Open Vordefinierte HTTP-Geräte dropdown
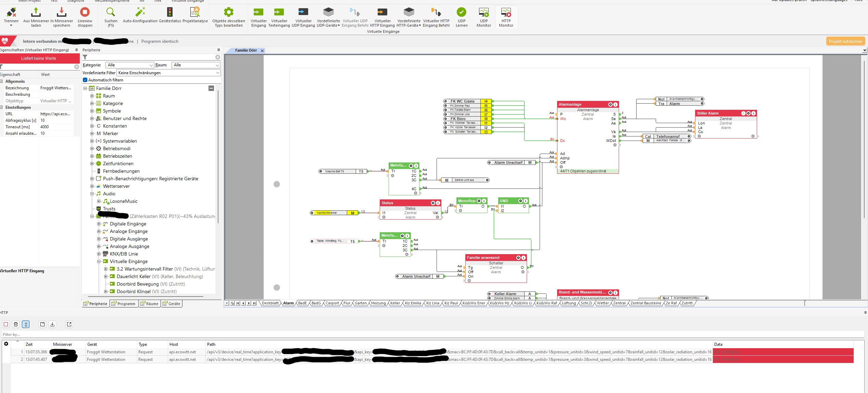 409,16
